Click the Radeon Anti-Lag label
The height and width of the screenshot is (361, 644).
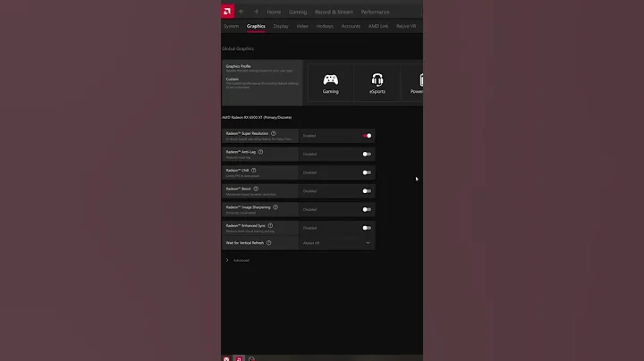pyautogui.click(x=241, y=152)
